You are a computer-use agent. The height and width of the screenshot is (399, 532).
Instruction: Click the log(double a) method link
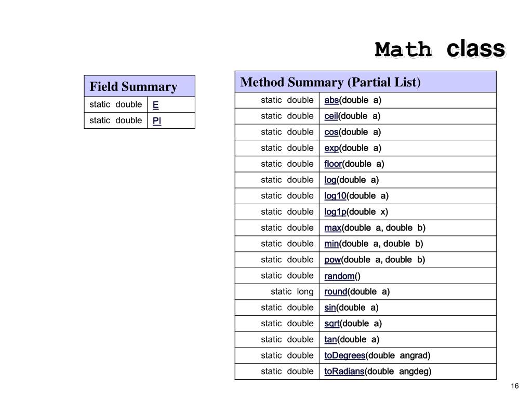[330, 180]
